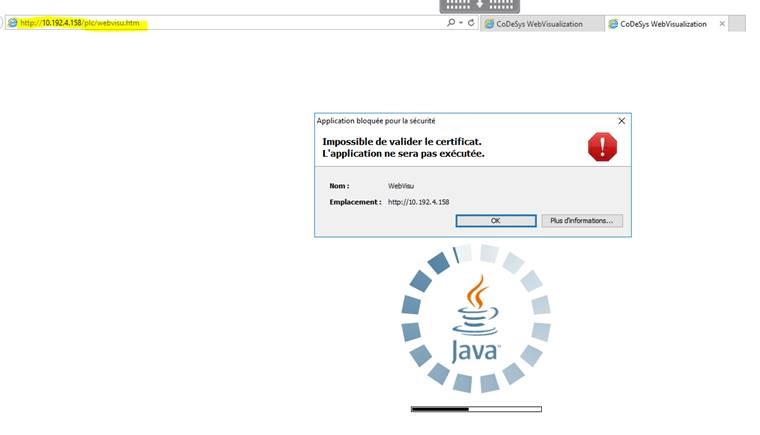
Task: Click the Internet Explorer page icon in address bar
Action: (x=12, y=23)
